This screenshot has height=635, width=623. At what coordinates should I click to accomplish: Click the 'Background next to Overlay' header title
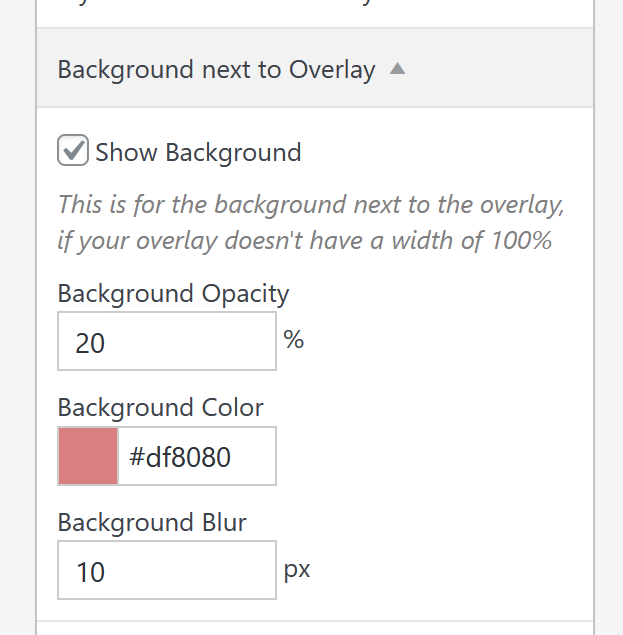pos(216,70)
